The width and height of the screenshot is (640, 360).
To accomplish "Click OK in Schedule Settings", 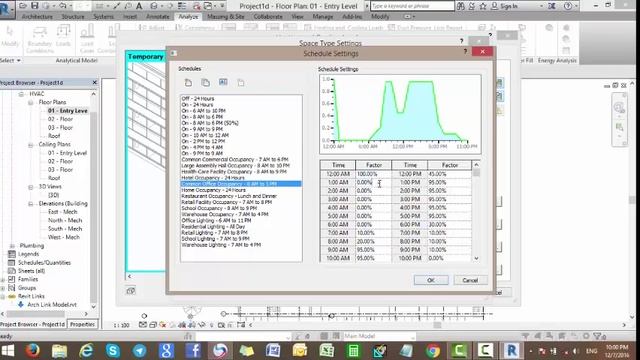I will pyautogui.click(x=431, y=280).
